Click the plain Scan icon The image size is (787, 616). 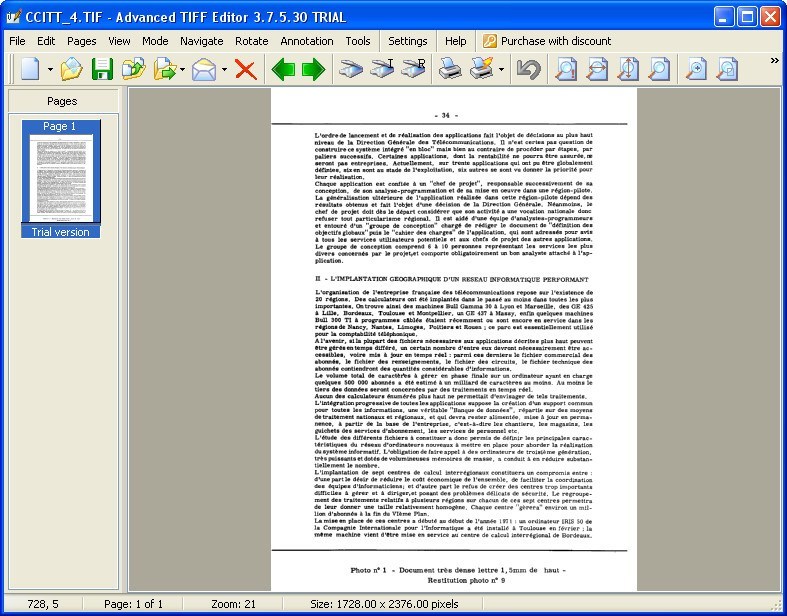pyautogui.click(x=350, y=69)
